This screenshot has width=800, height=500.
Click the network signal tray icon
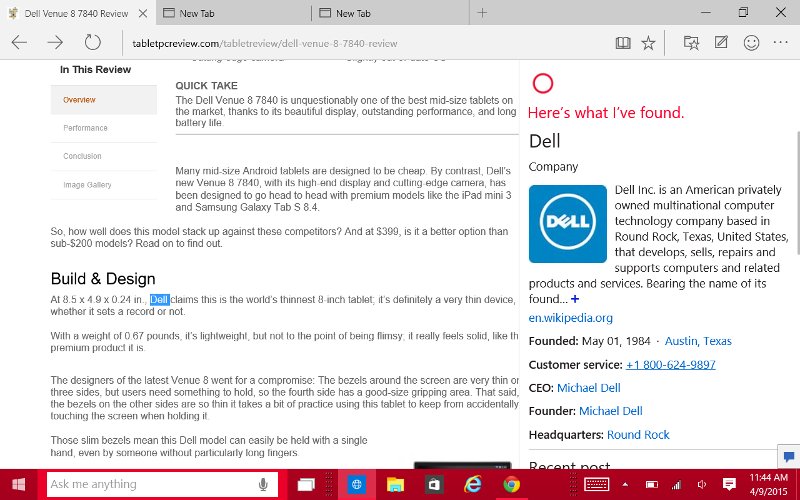click(677, 485)
